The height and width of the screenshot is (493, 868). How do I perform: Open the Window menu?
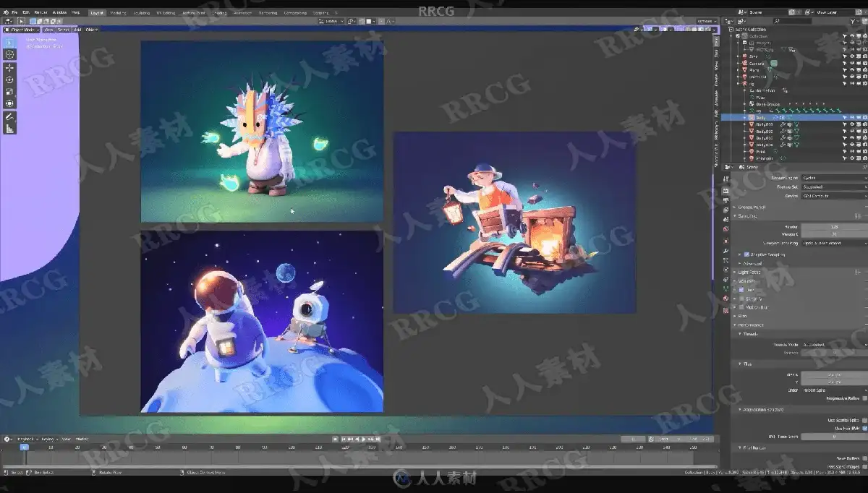pos(59,12)
